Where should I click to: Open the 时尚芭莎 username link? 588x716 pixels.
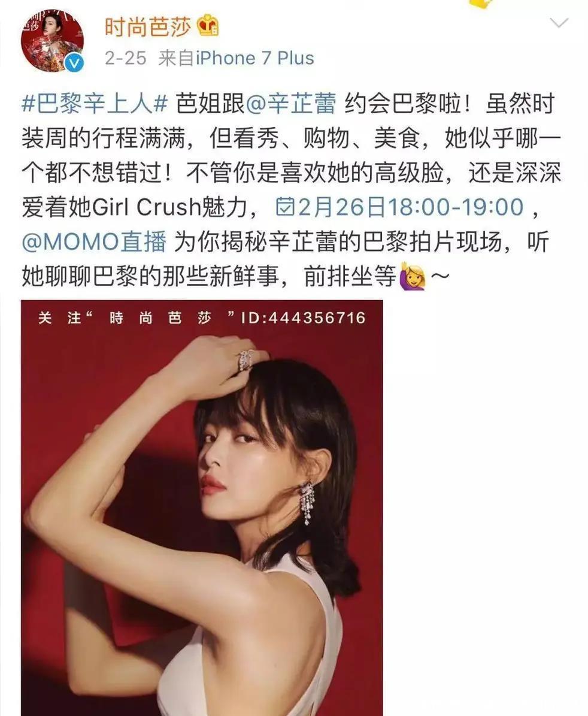click(148, 26)
